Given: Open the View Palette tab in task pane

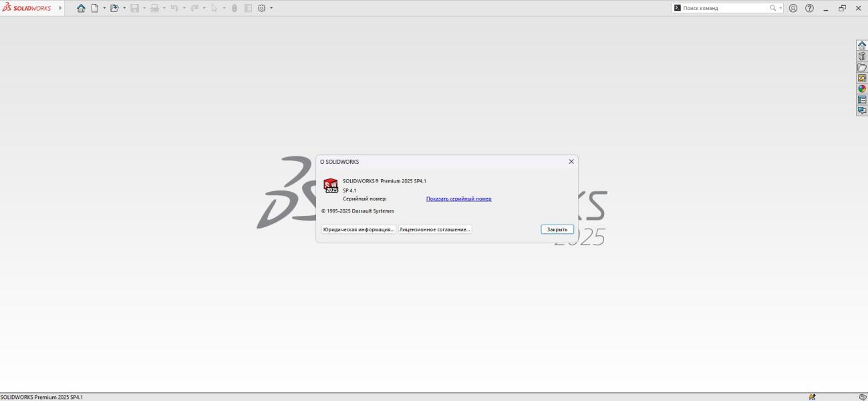Looking at the screenshot, I should 862,78.
